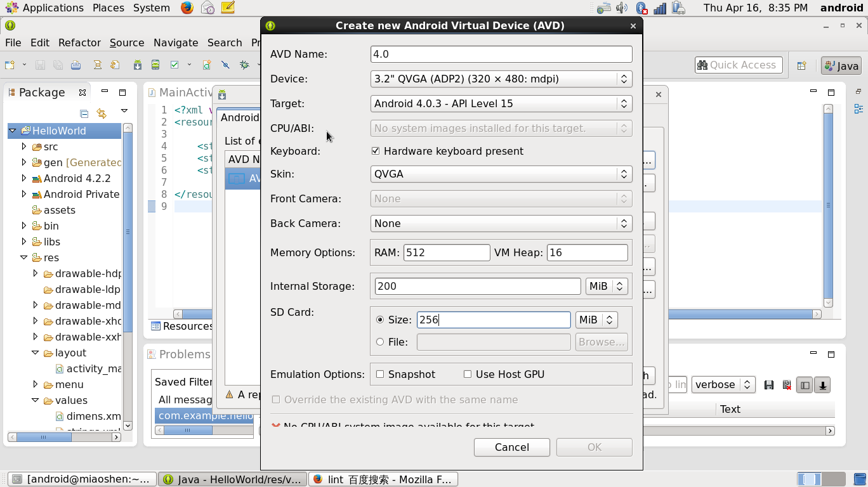
Task: Click New Android XML File toolbar icon
Action: 207,65
